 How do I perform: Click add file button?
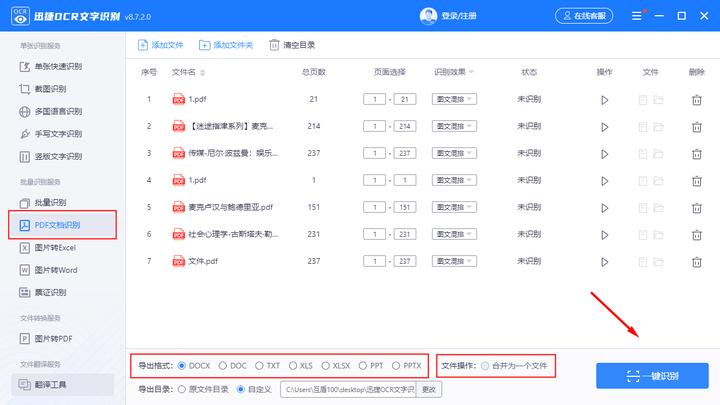160,45
